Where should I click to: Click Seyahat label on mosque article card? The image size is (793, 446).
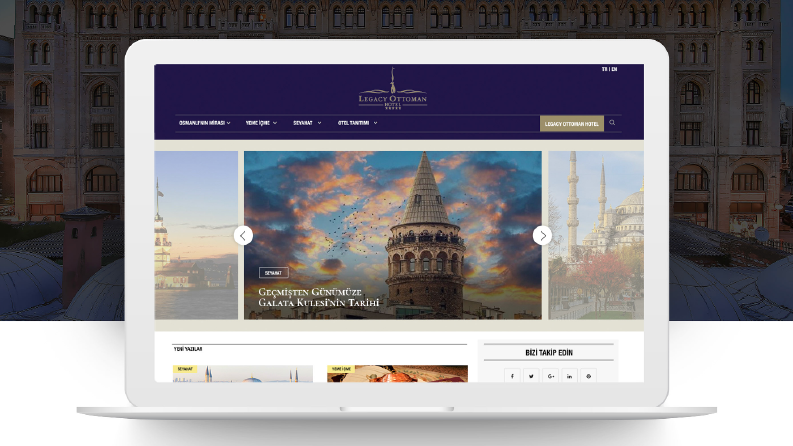(x=185, y=369)
